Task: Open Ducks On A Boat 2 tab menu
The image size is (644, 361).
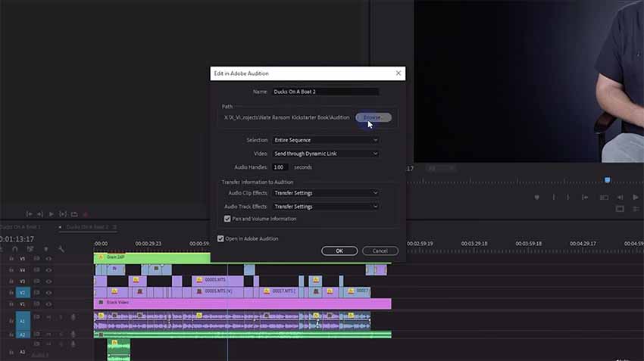Action: 114,227
